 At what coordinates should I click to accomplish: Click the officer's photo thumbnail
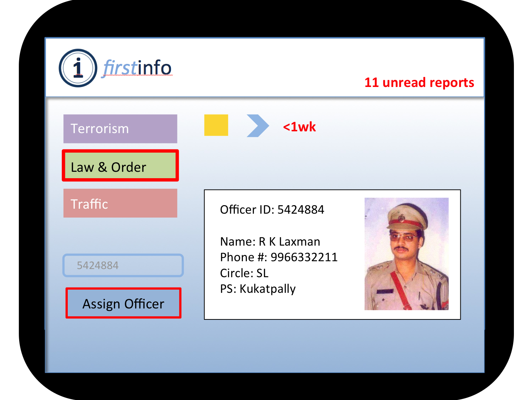pyautogui.click(x=406, y=254)
